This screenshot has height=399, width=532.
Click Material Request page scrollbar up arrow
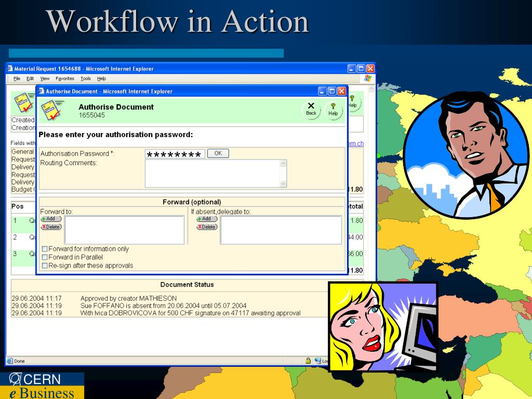(x=371, y=89)
